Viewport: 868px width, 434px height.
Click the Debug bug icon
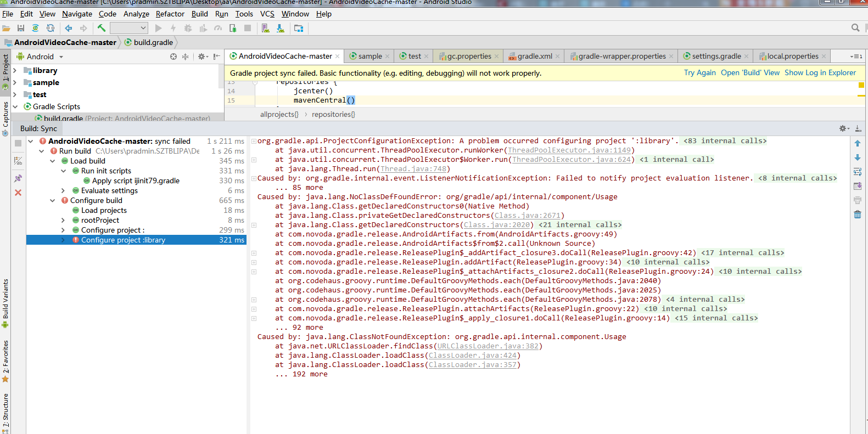pyautogui.click(x=188, y=28)
